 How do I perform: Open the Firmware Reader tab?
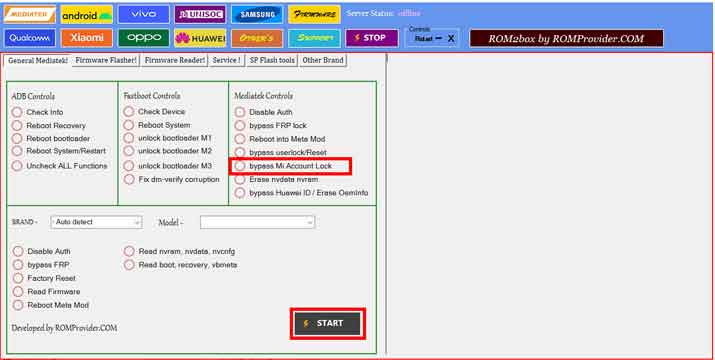174,60
